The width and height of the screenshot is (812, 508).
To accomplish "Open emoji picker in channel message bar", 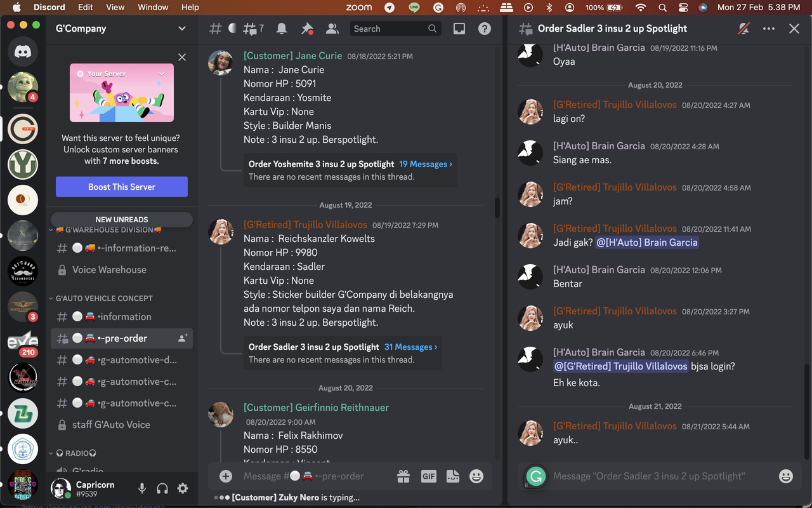I will coord(476,476).
